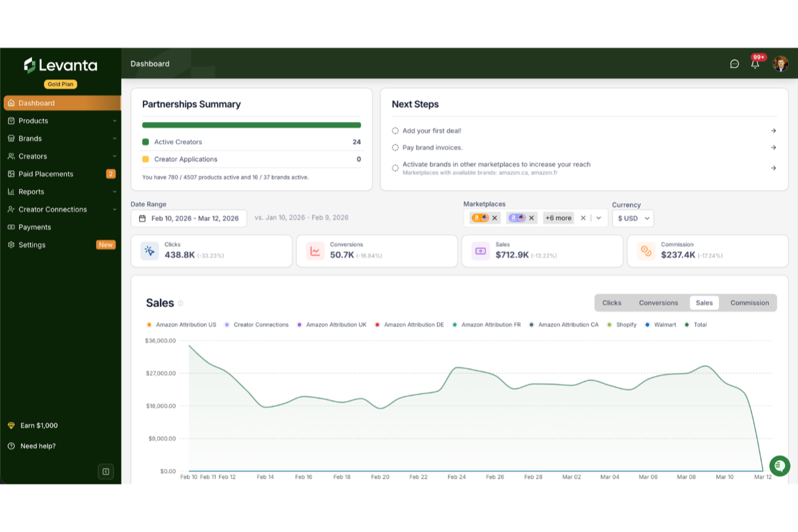Open the live chat bubble at bottom right
This screenshot has width=798, height=532.
(x=779, y=466)
